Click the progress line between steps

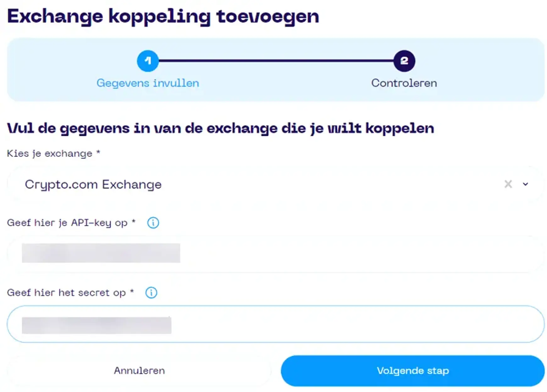point(277,61)
